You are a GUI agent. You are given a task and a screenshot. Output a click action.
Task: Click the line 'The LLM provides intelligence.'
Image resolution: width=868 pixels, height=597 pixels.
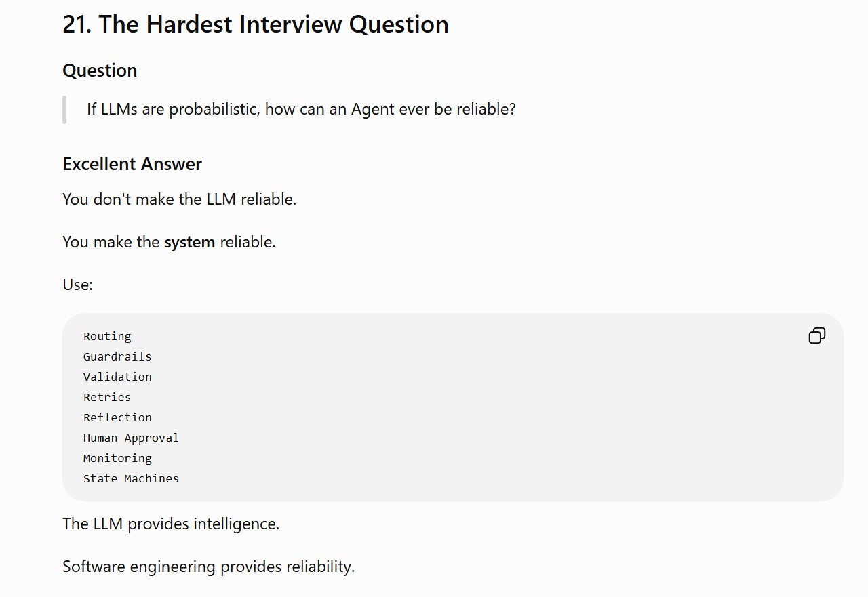171,524
